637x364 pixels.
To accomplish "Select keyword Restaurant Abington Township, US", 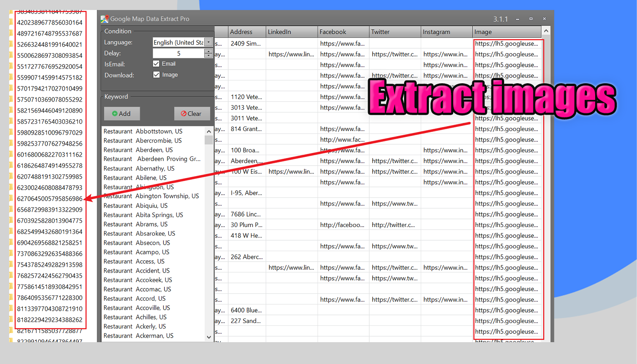I will pos(151,196).
